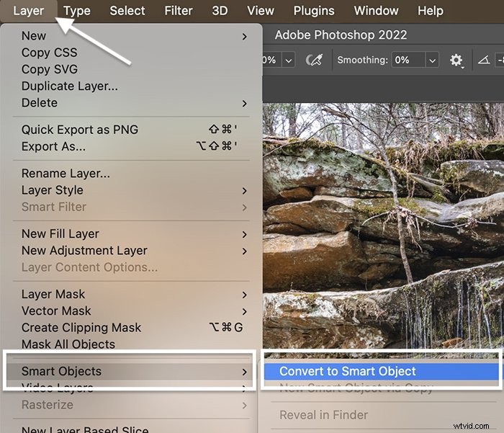Click the brush angle icon

[484, 60]
